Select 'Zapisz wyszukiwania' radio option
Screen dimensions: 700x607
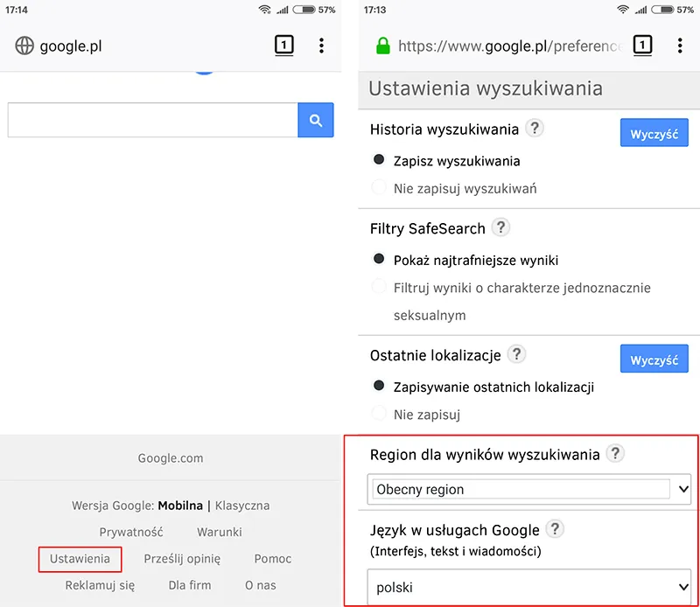379,160
